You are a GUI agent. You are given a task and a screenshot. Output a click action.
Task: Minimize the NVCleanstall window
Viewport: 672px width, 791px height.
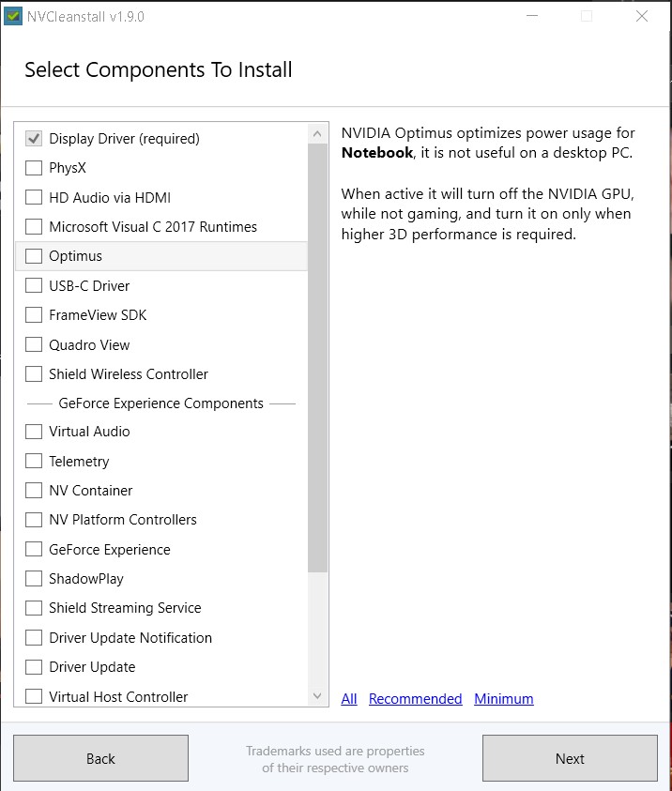pos(532,16)
